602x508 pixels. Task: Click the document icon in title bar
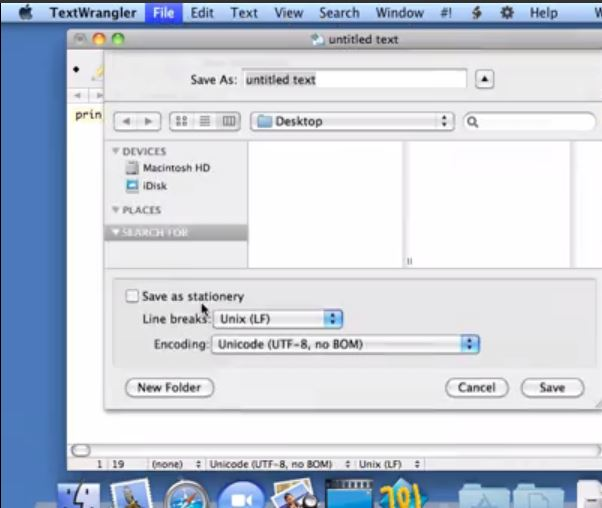tap(317, 39)
